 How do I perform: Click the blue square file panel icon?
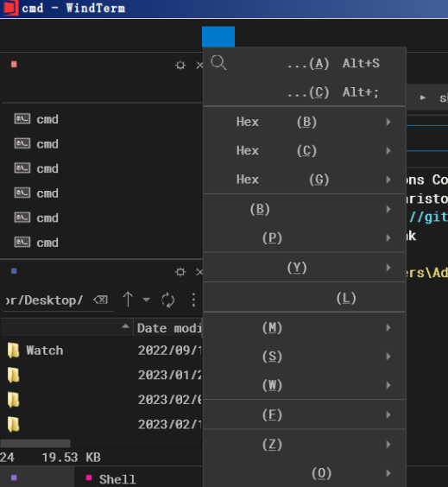click(14, 271)
